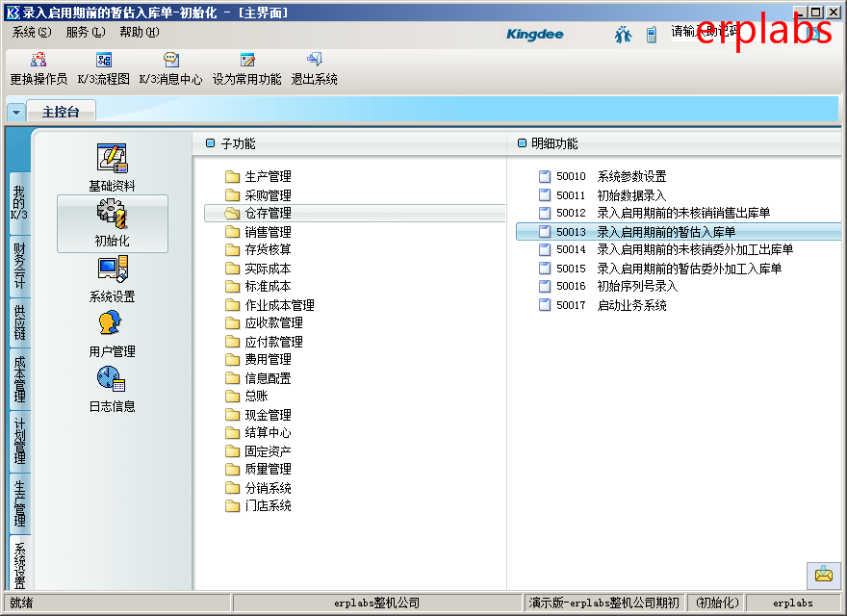
Task: Select 应付款管理 in the 子功能 list
Action: (274, 342)
